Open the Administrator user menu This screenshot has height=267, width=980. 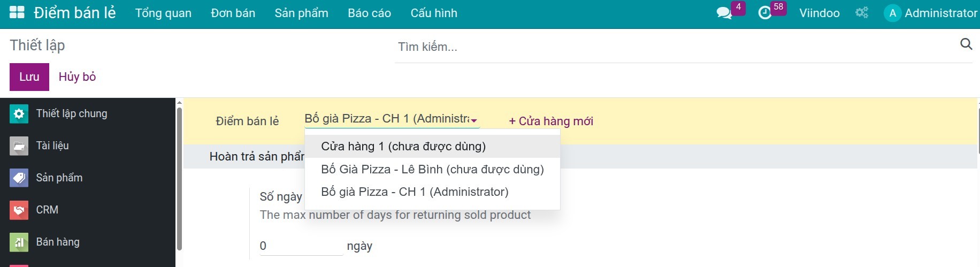click(x=931, y=13)
